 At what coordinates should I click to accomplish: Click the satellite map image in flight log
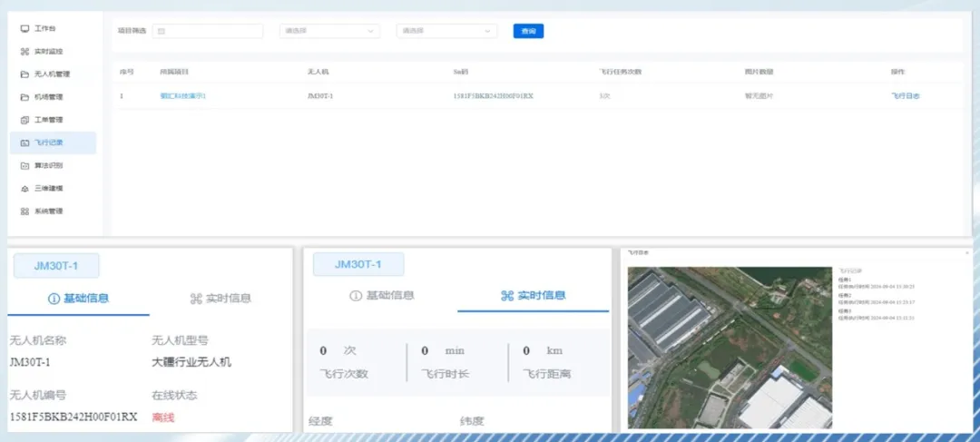click(730, 348)
